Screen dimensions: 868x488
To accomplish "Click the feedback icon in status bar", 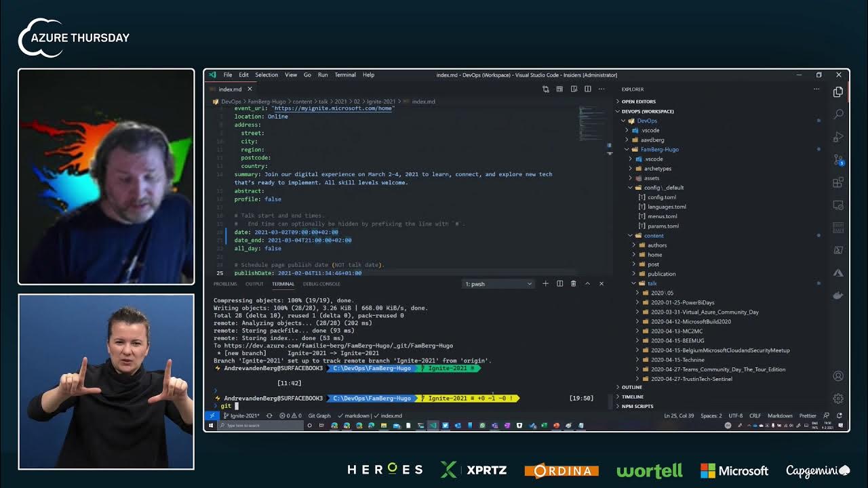I will pyautogui.click(x=827, y=415).
